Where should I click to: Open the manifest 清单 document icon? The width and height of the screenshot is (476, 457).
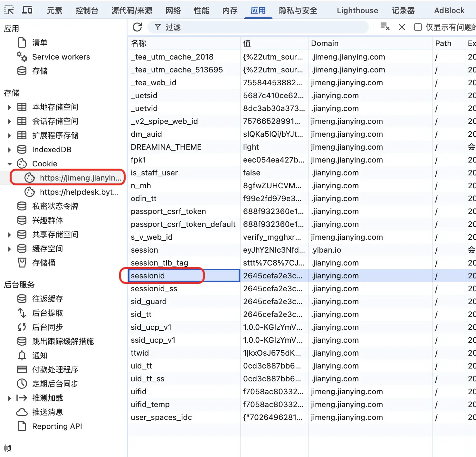pyautogui.click(x=22, y=43)
